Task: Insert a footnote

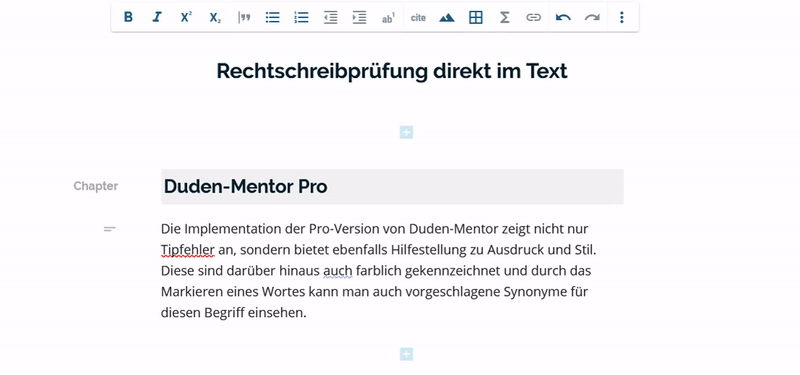Action: pos(389,17)
